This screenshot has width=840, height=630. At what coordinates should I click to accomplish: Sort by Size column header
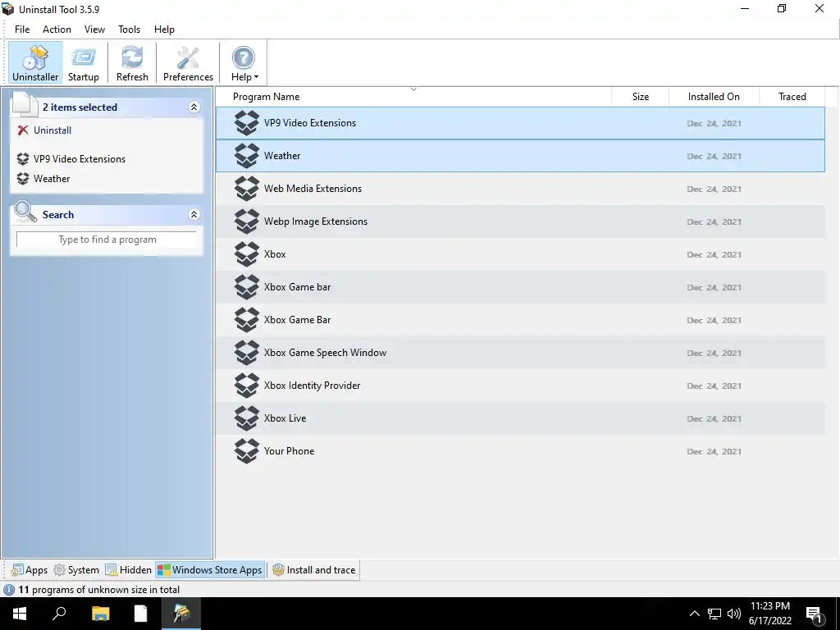640,97
